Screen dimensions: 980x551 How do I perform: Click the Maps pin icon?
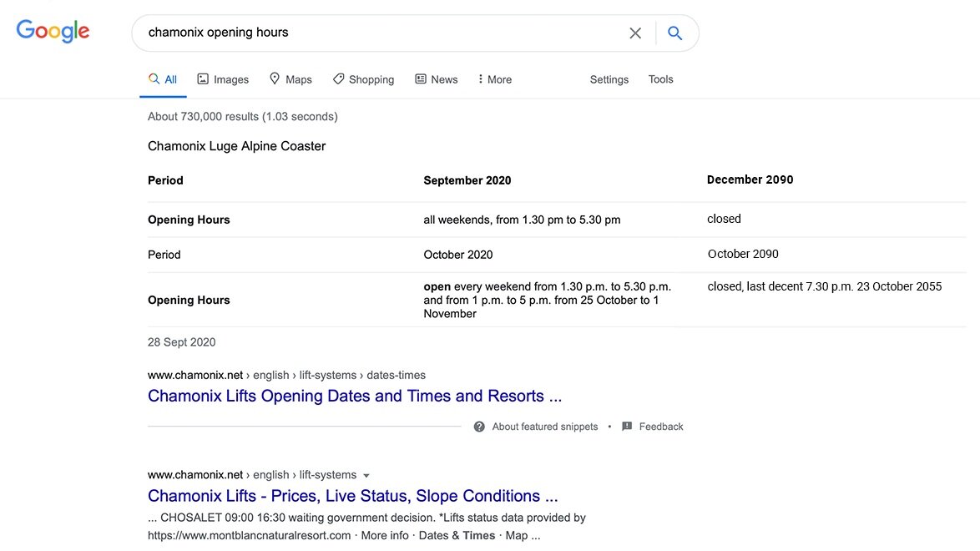tap(275, 78)
